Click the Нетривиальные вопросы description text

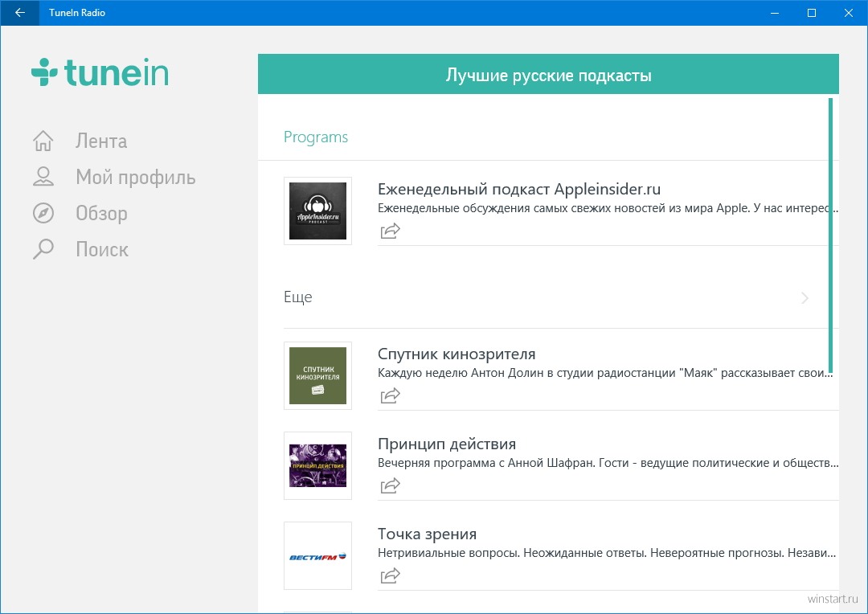coord(607,553)
